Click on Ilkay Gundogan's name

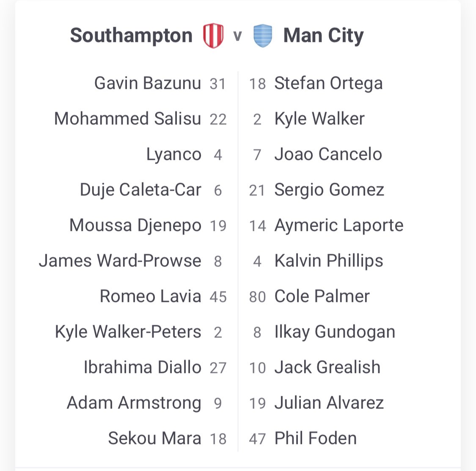[x=335, y=332]
